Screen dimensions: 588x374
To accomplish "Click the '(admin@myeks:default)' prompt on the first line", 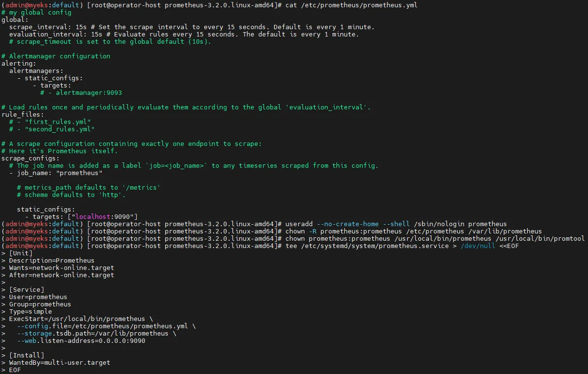I will click(x=42, y=5).
